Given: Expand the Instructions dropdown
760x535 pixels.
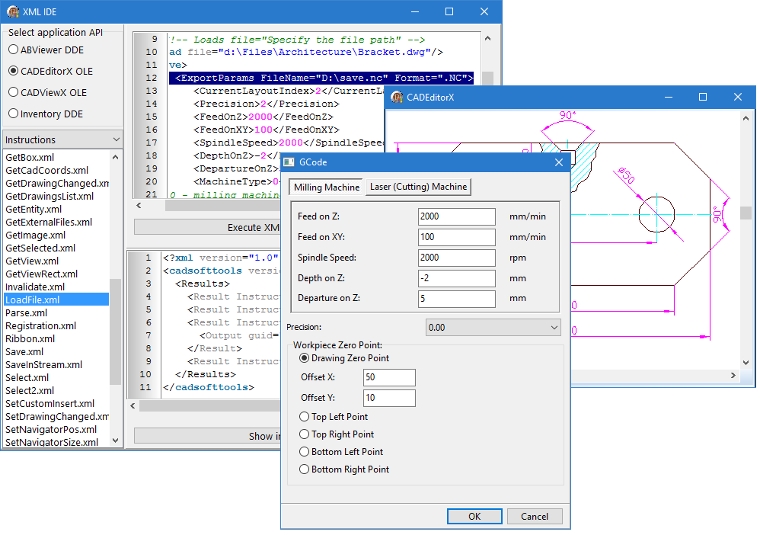Looking at the screenshot, I should [x=115, y=140].
